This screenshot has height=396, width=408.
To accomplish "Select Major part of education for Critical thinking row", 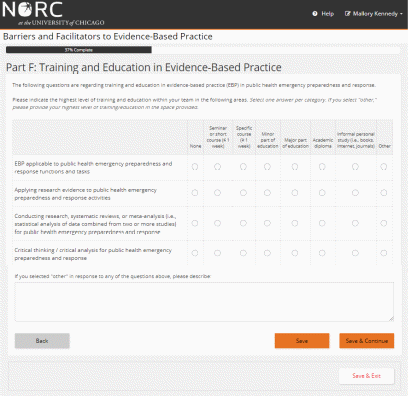I will coord(295,253).
